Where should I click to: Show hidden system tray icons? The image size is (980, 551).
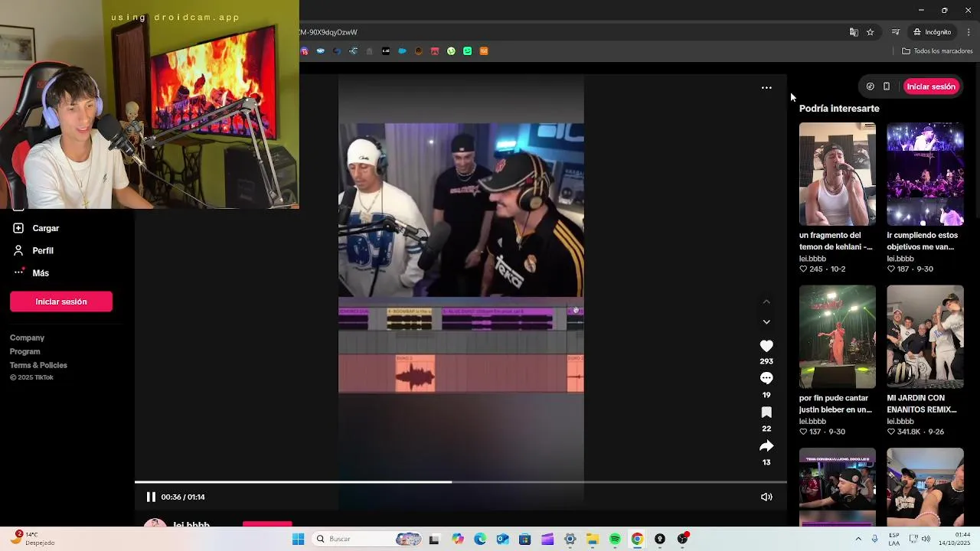pos(858,539)
